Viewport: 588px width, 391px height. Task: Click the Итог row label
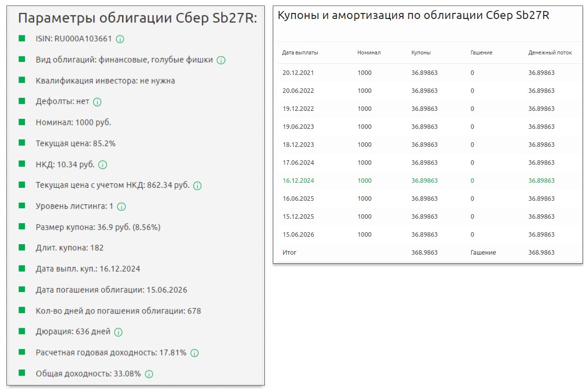point(289,253)
